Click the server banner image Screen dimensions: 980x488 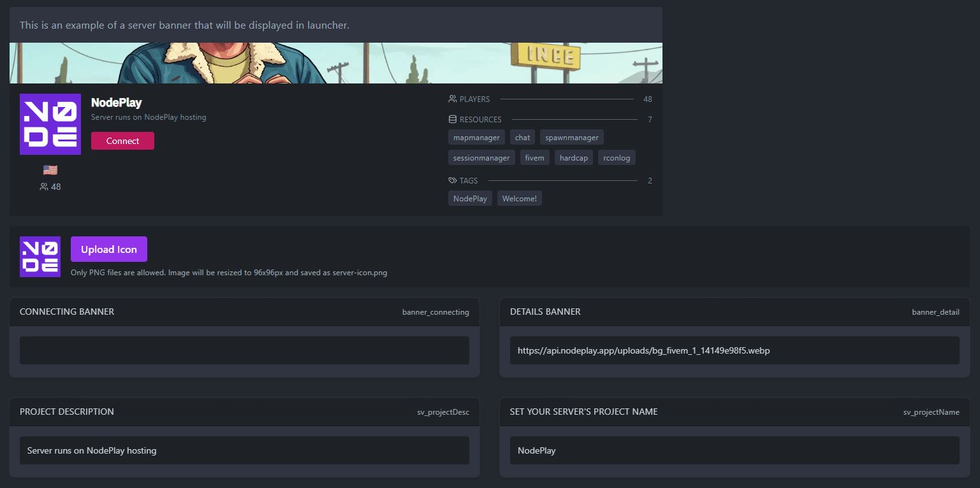coord(335,63)
